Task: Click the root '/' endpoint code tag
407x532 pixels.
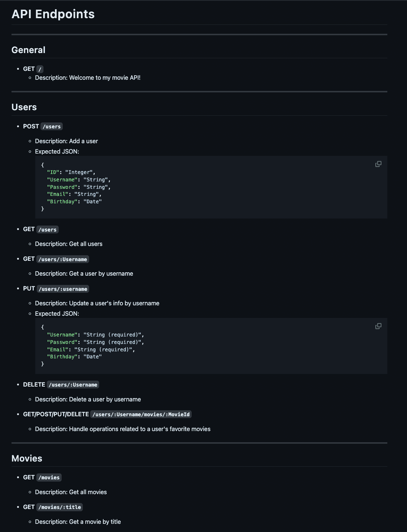Action: tap(40, 69)
